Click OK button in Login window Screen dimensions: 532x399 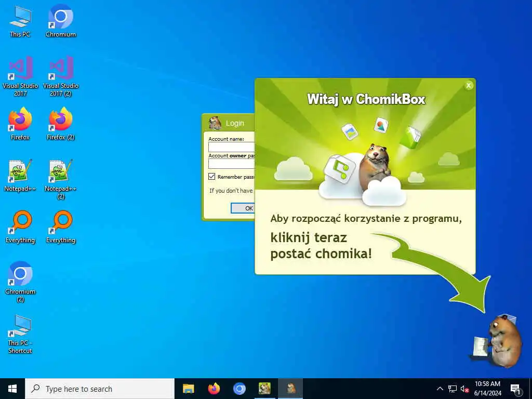(x=243, y=208)
